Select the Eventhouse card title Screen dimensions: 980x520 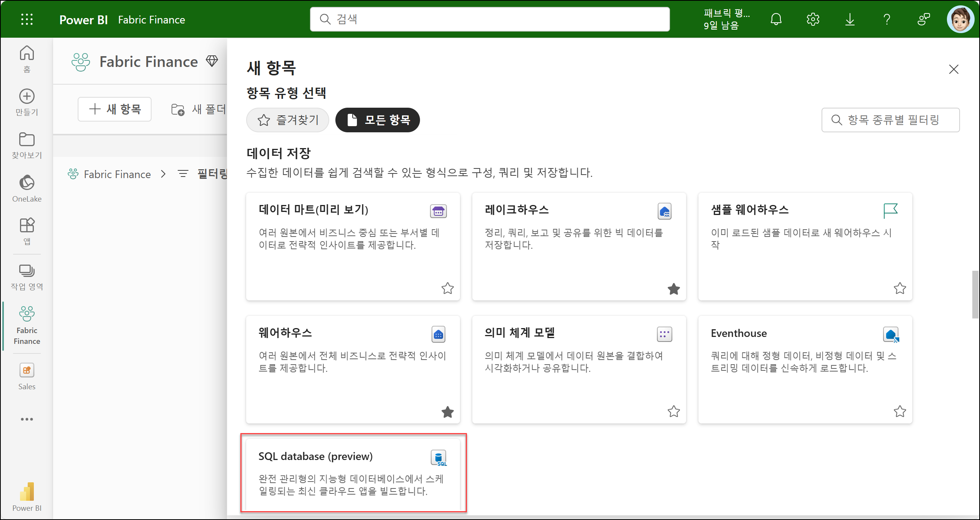pyautogui.click(x=738, y=333)
